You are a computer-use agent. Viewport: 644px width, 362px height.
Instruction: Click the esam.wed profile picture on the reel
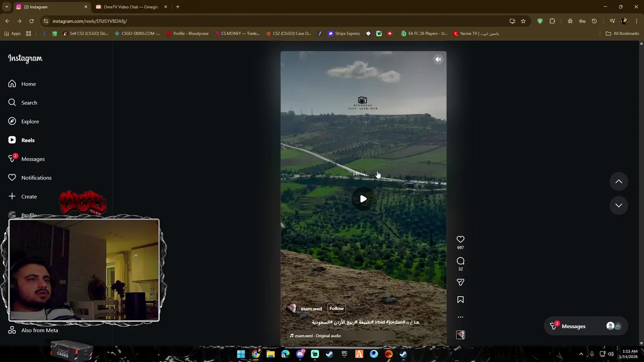coord(292,309)
